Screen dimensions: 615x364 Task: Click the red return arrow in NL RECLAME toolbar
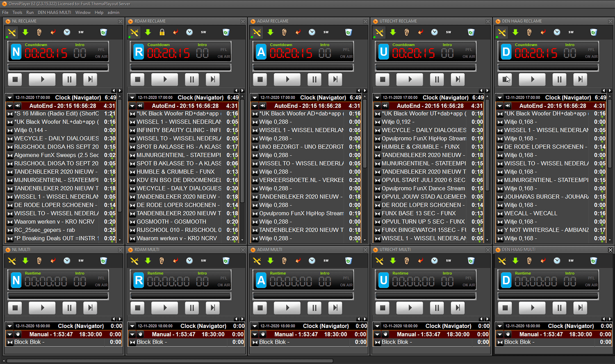(x=53, y=32)
